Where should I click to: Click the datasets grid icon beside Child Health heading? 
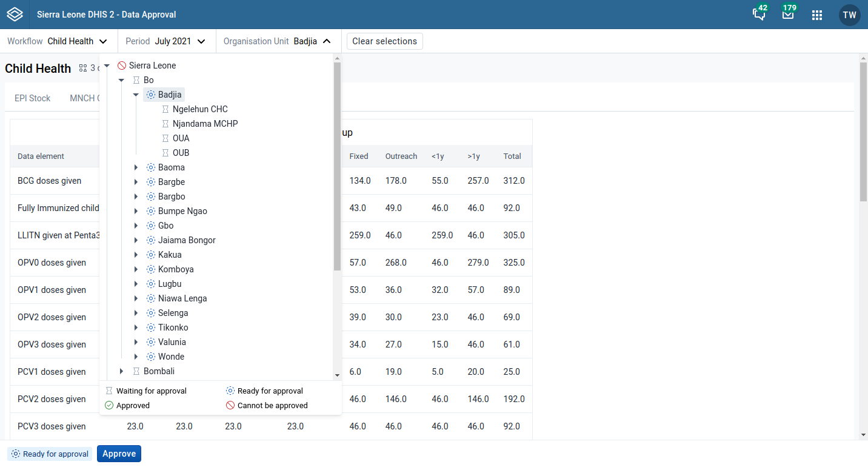pos(83,68)
